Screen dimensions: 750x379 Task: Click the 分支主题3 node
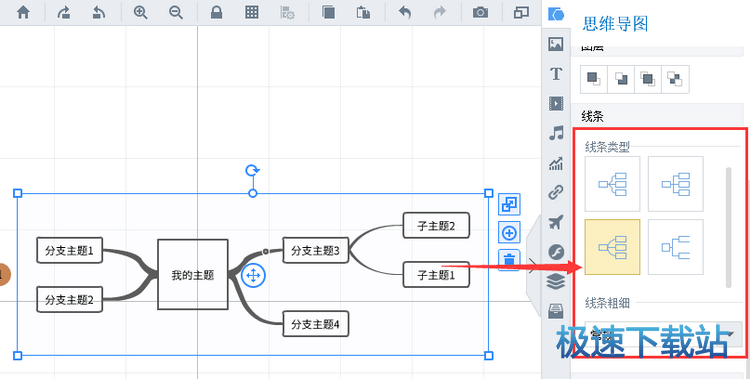[x=316, y=250]
